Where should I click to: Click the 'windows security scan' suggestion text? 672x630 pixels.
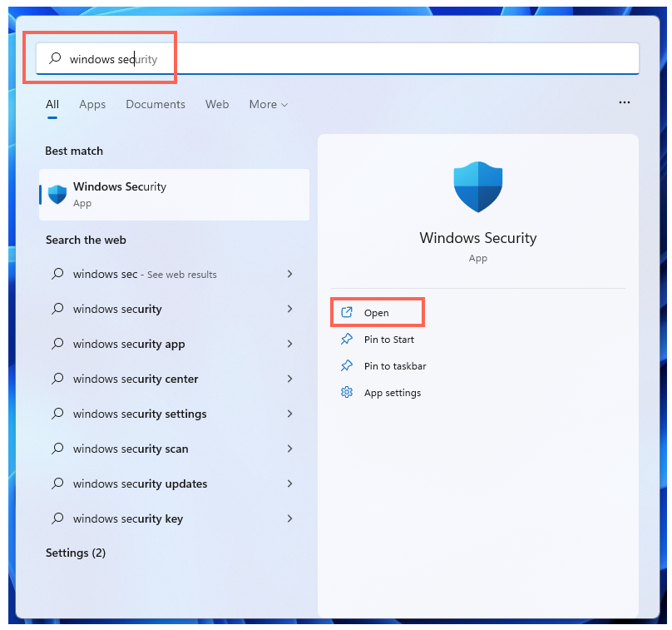(131, 449)
